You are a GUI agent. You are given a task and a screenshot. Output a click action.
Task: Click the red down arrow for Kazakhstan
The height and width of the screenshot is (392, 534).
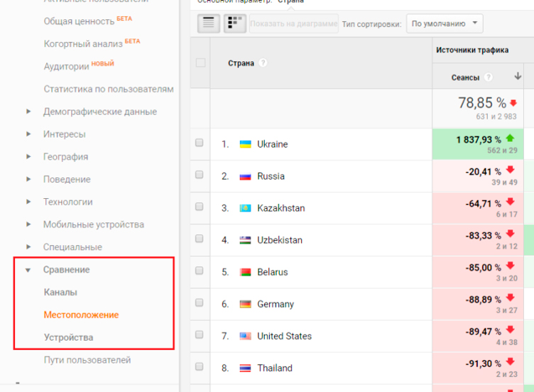[510, 202]
